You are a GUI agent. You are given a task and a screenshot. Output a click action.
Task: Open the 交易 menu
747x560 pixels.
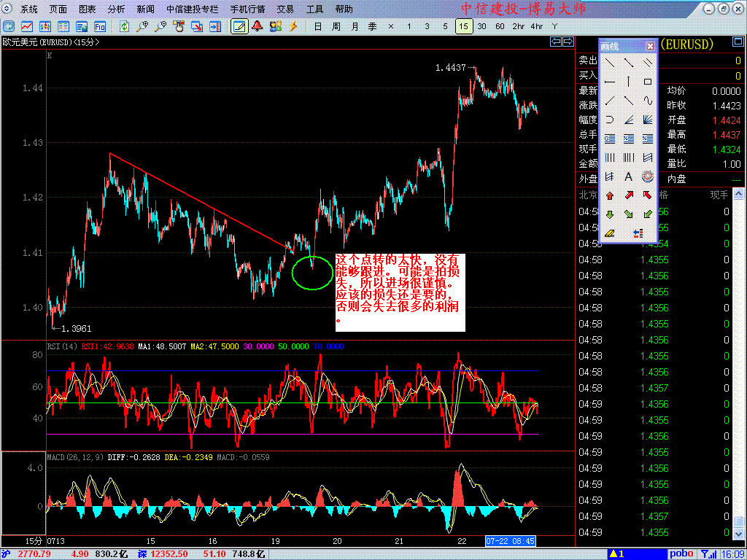[x=286, y=9]
